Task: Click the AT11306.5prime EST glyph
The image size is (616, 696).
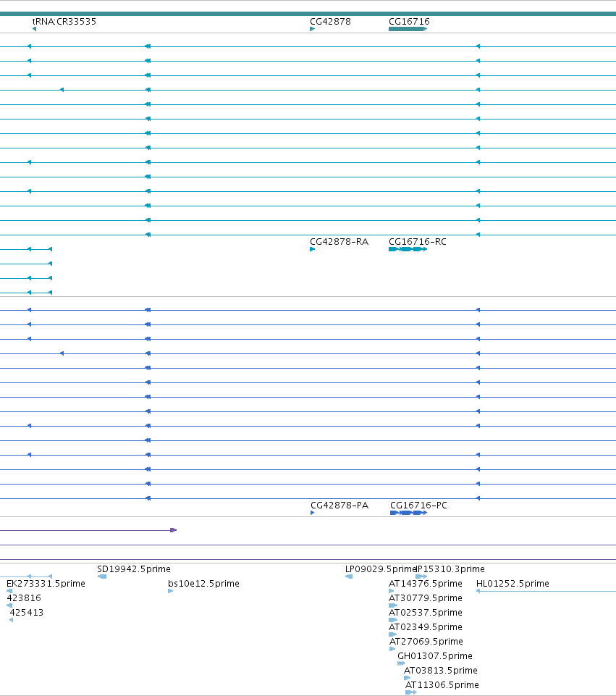Action: pos(411,692)
